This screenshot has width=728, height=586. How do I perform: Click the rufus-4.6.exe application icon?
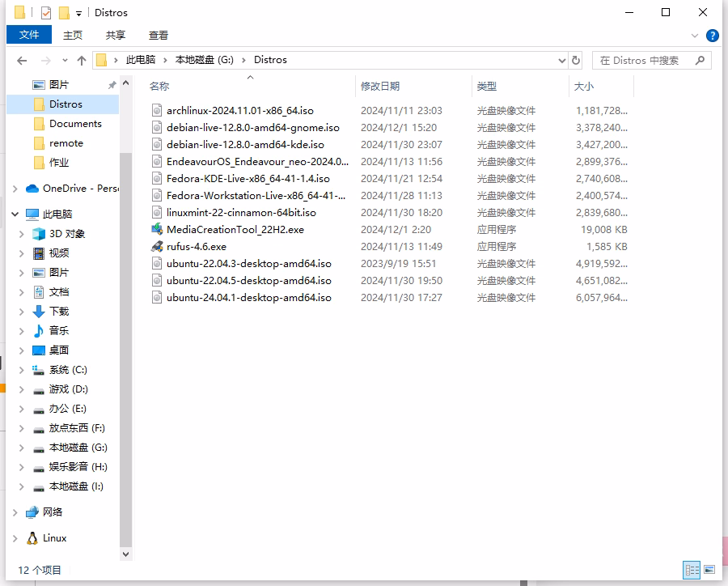(x=157, y=246)
